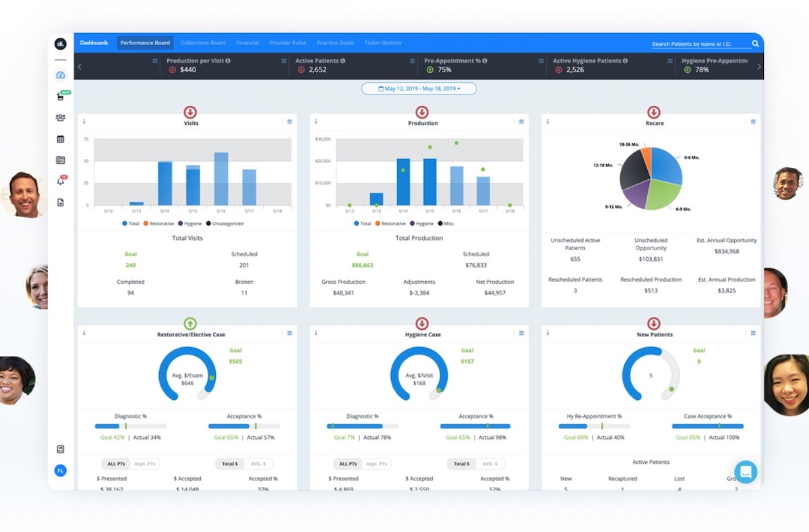Click the FL user avatar button
The width and height of the screenshot is (809, 532).
point(60,471)
